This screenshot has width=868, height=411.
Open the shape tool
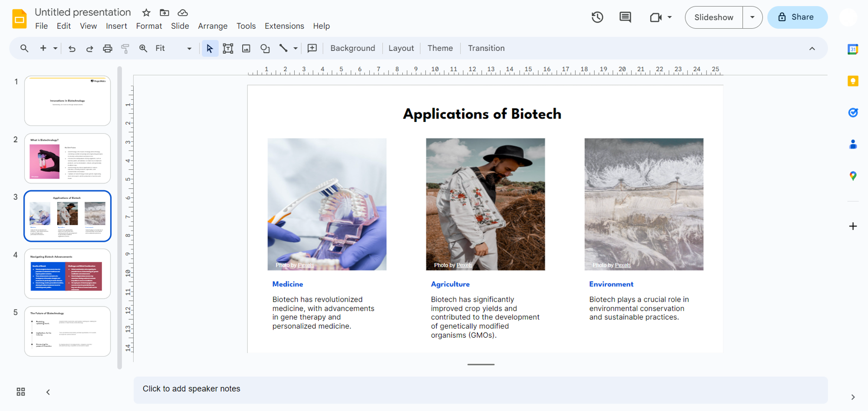[x=265, y=48]
